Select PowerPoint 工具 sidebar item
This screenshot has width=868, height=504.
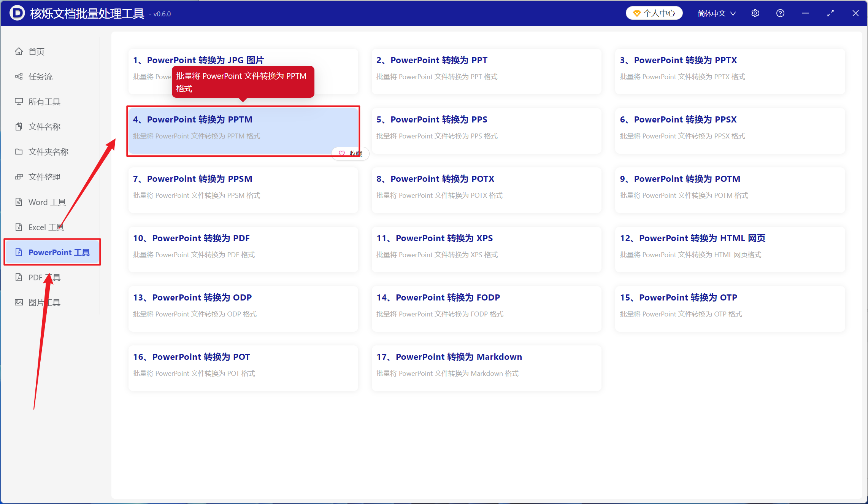click(52, 252)
